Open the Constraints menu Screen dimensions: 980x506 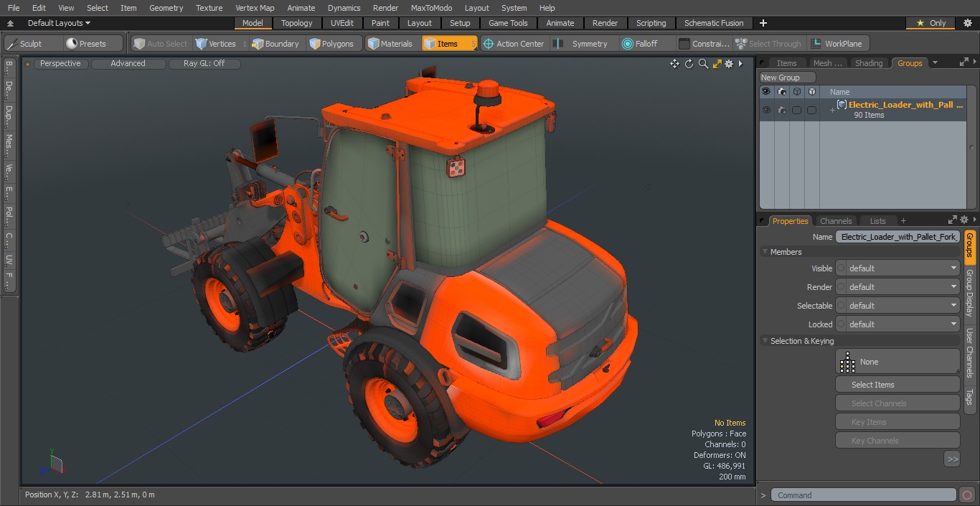[x=705, y=44]
